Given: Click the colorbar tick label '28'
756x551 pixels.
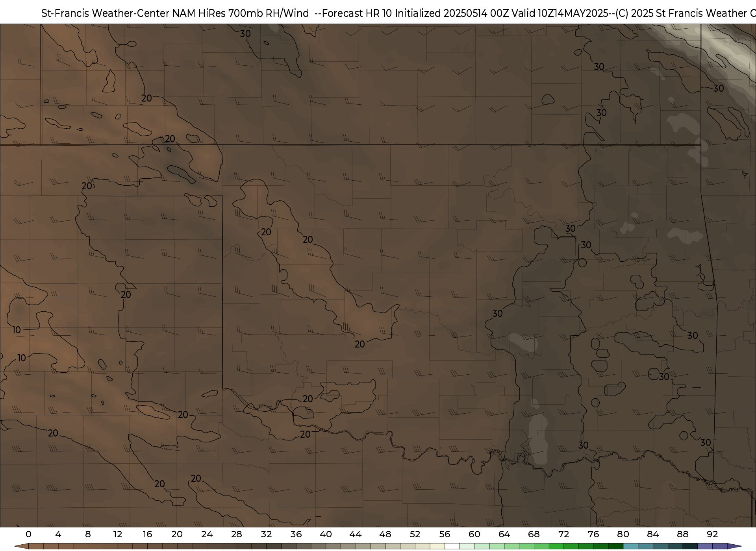Looking at the screenshot, I should coord(237,534).
